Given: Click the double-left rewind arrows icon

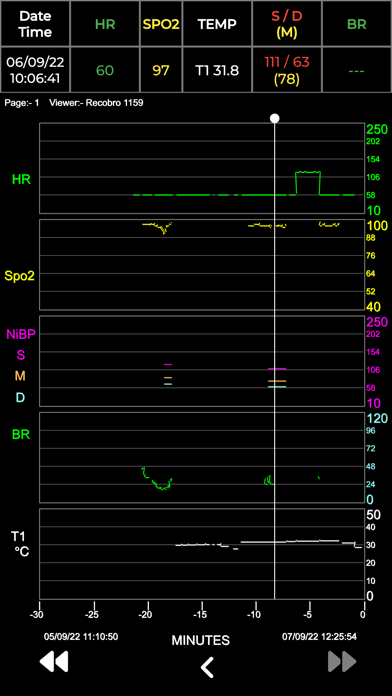Looking at the screenshot, I should pos(54,662).
